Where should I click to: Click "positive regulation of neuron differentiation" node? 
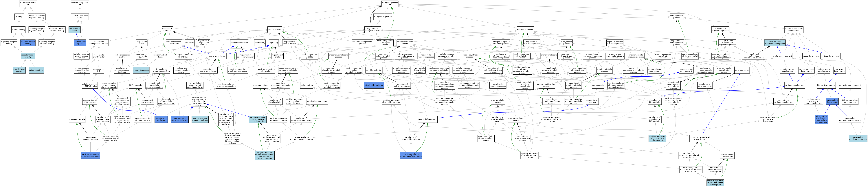pyautogui.click(x=411, y=155)
